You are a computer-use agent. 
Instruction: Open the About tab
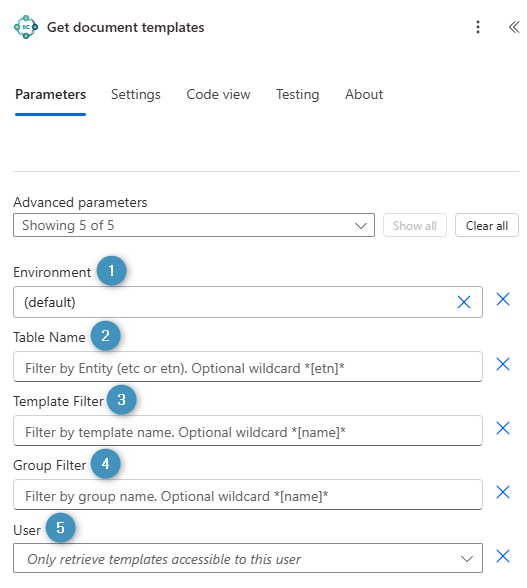(x=364, y=94)
